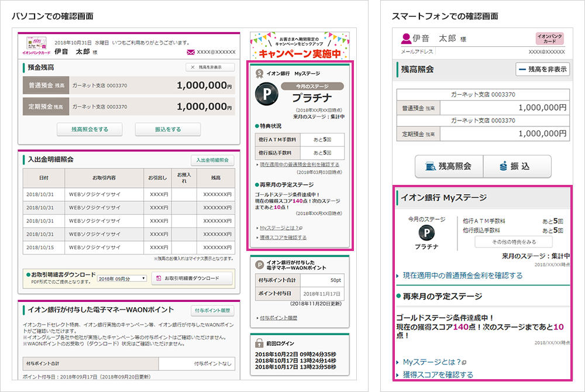This screenshot has height=392, width=585.
Task: Click the ポイント付与日 cell in sidebar
Action: click(x=277, y=294)
